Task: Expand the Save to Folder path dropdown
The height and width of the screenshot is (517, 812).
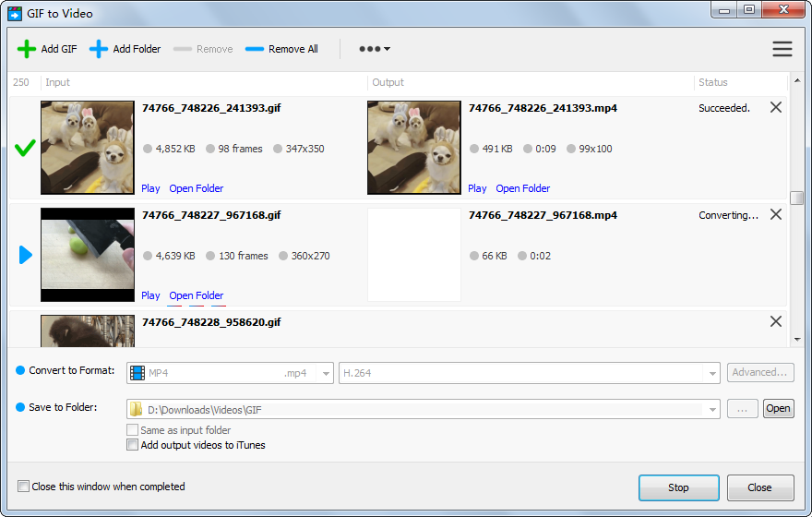Action: click(x=712, y=409)
